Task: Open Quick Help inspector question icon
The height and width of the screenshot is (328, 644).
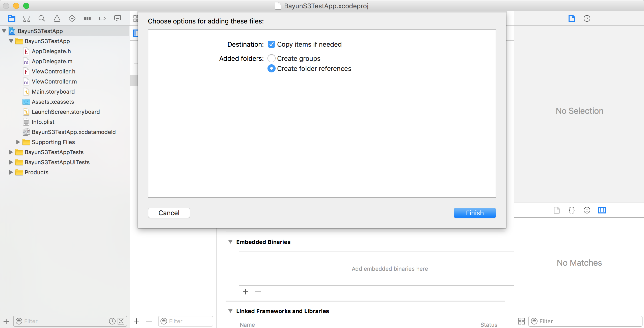Action: (587, 18)
